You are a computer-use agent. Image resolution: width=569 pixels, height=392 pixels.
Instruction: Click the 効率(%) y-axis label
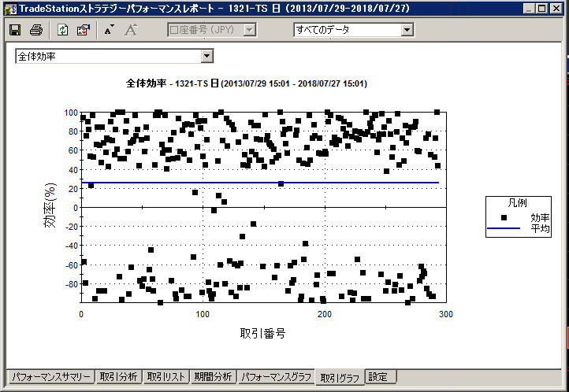click(x=50, y=205)
